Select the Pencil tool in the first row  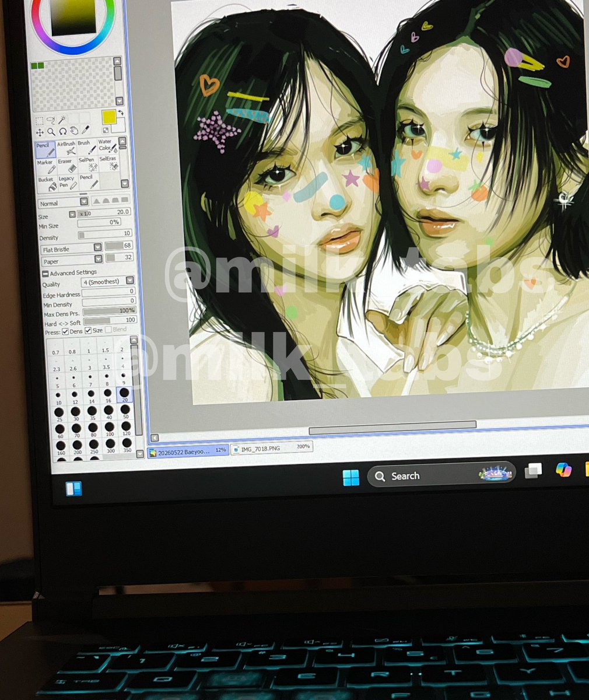[x=45, y=150]
